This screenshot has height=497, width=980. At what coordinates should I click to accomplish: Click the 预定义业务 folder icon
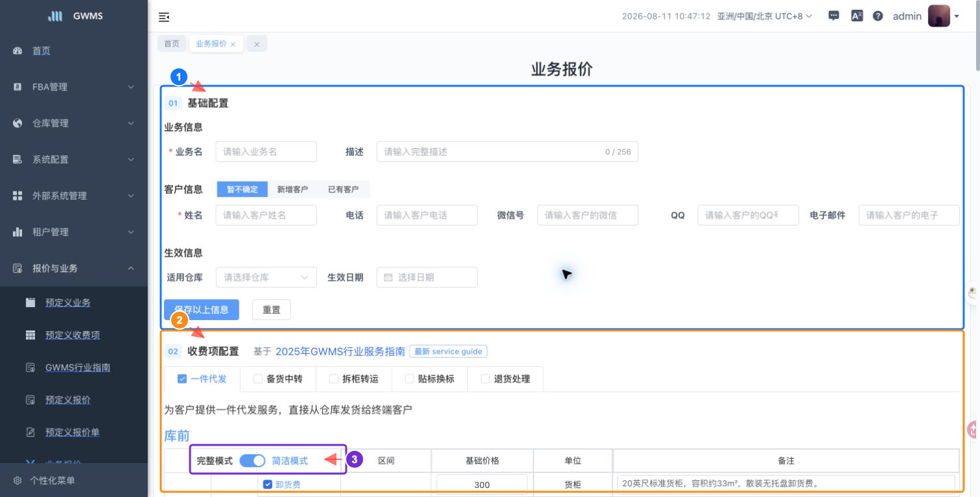point(31,302)
